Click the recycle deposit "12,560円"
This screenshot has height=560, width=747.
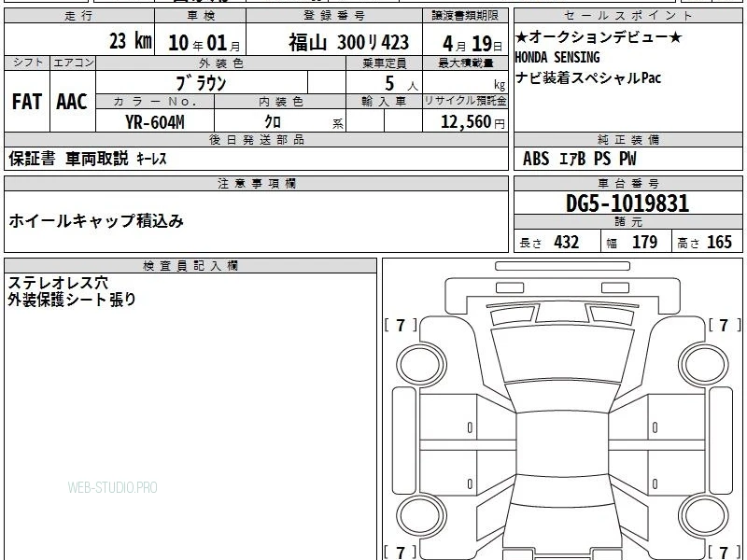[x=472, y=122]
